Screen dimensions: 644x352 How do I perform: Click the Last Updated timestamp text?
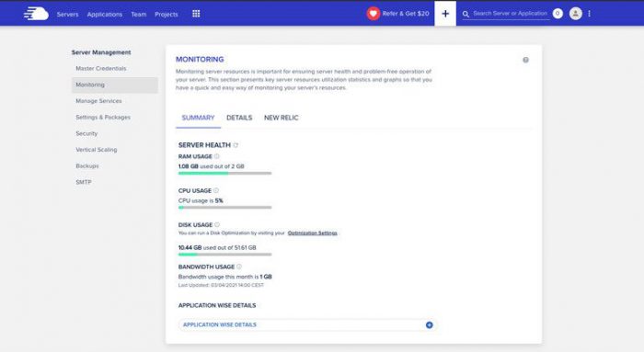coord(221,285)
